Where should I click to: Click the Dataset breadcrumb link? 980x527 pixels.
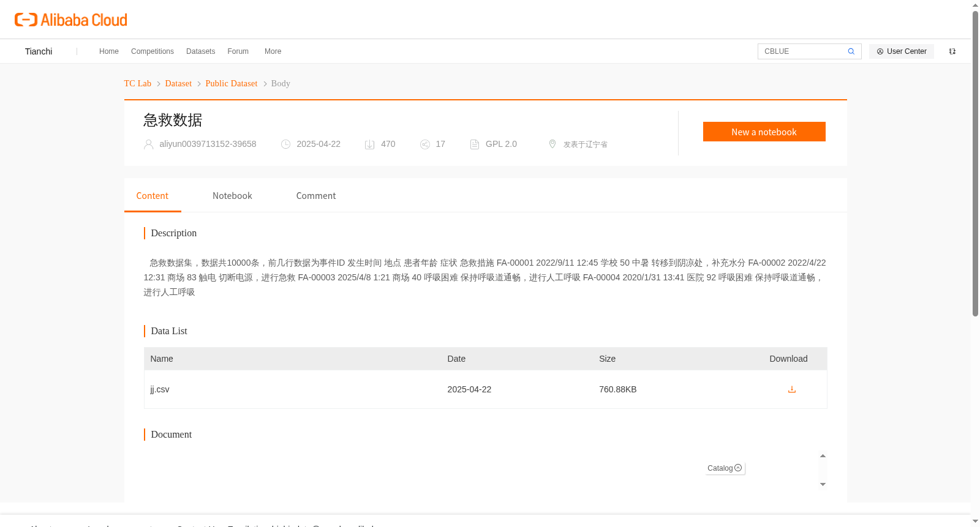[x=178, y=83]
